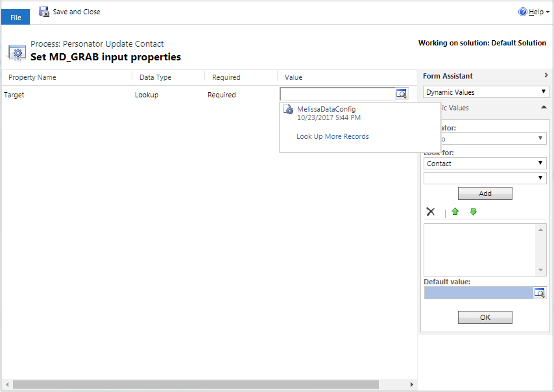
Task: Open the Dynamic Values dropdown
Action: point(485,92)
